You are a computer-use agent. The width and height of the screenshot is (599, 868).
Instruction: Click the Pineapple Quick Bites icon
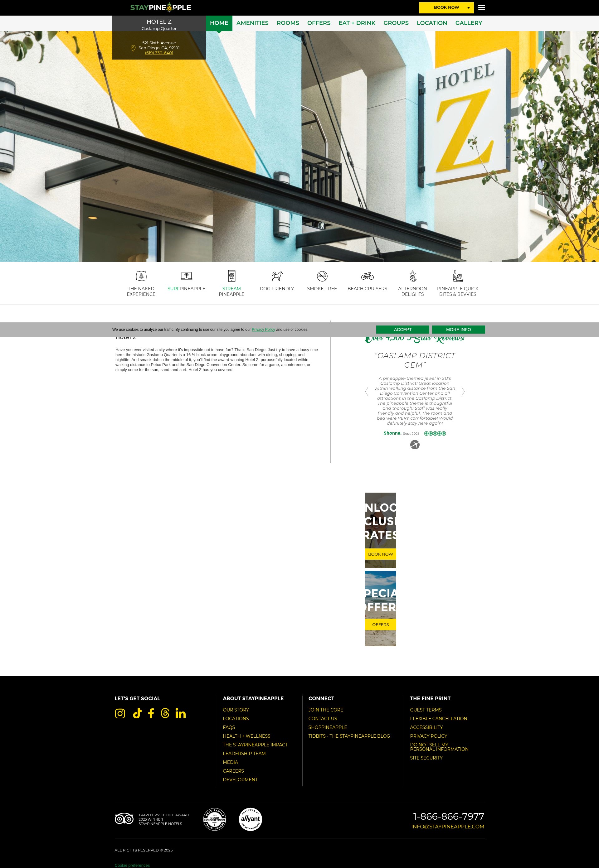click(458, 276)
